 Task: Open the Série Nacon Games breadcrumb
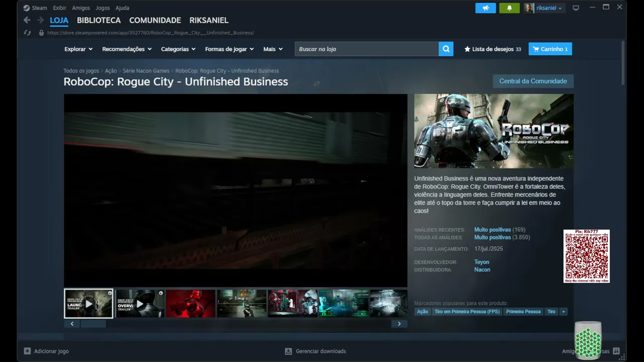(x=146, y=71)
